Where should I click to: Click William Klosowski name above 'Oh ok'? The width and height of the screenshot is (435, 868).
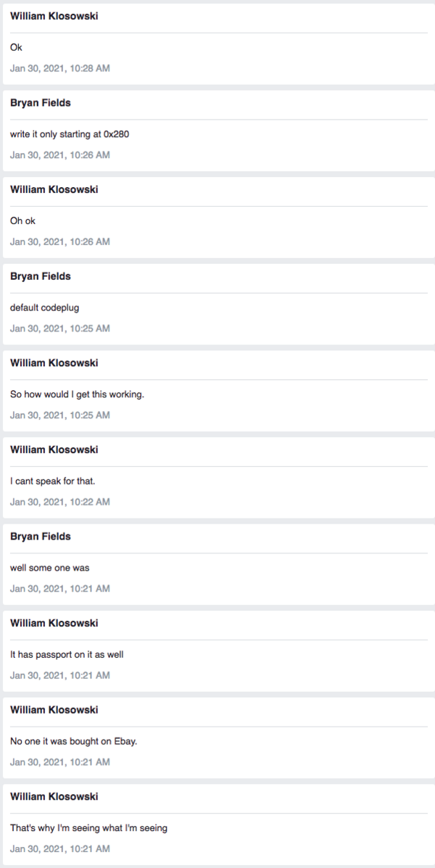(54, 189)
